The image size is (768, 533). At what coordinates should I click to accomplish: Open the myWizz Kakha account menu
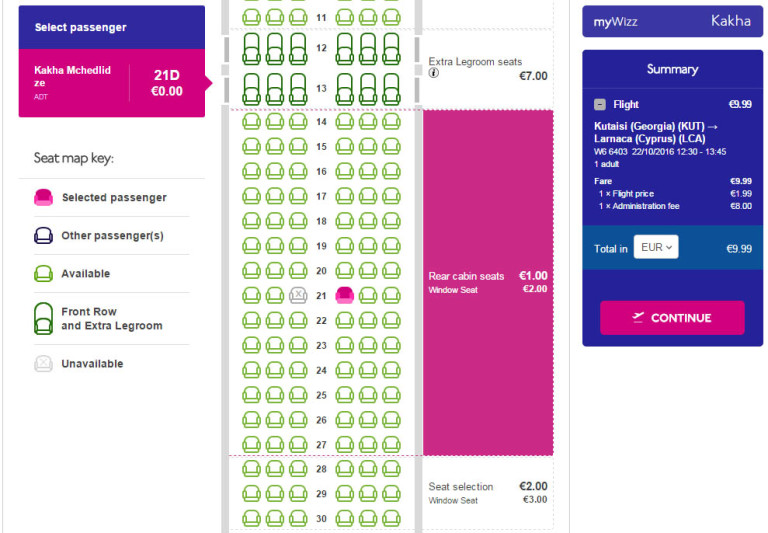tap(672, 21)
